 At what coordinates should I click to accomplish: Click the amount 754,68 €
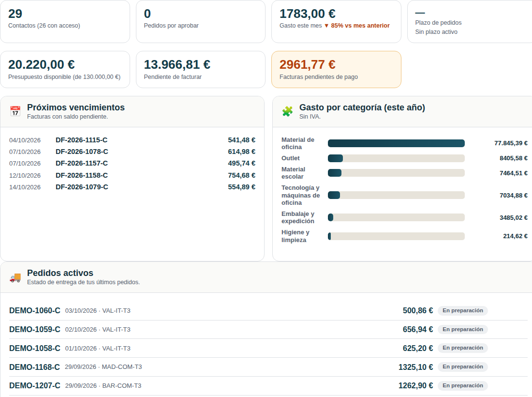241,175
